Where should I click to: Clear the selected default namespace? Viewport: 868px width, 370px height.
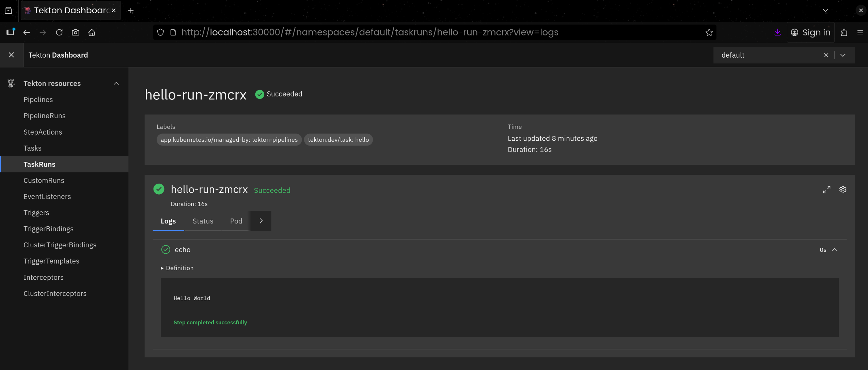[826, 55]
